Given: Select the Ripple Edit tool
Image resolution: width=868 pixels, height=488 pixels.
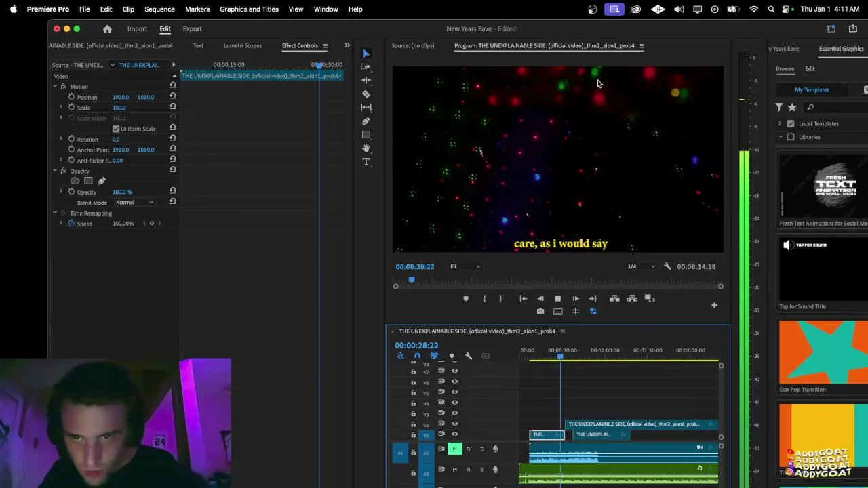Looking at the screenshot, I should click(x=366, y=80).
